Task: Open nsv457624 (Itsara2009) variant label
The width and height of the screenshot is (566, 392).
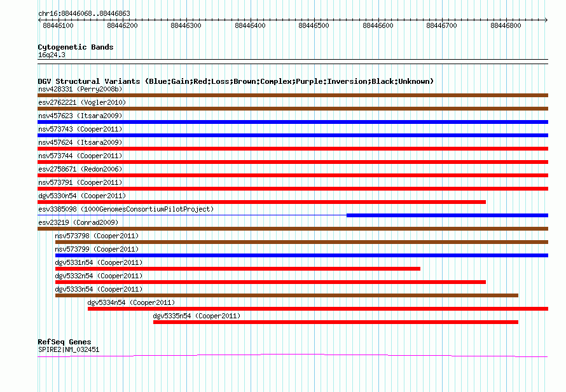Action: pos(80,142)
